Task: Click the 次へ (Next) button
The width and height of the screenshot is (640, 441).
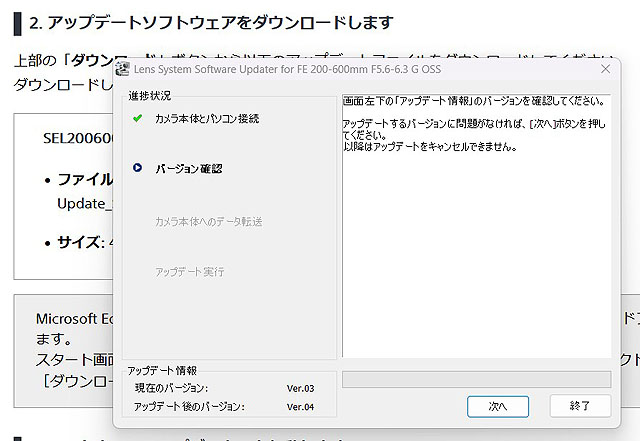Action: point(498,406)
